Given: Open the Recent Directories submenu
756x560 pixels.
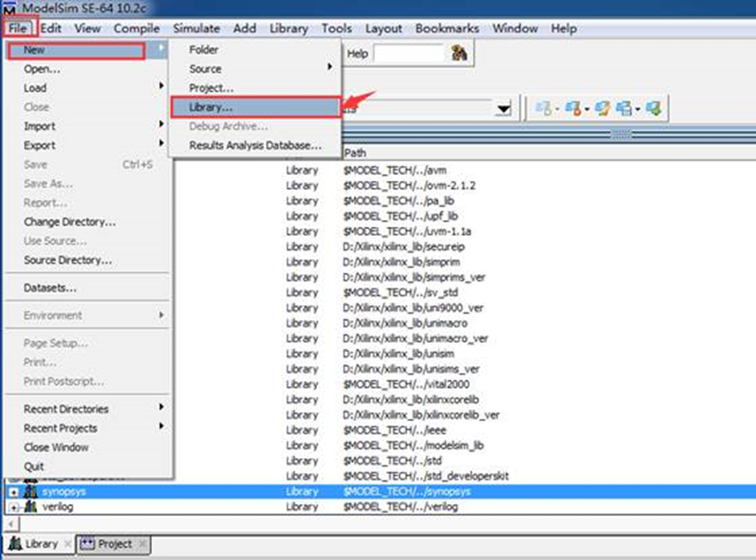Looking at the screenshot, I should (x=87, y=409).
